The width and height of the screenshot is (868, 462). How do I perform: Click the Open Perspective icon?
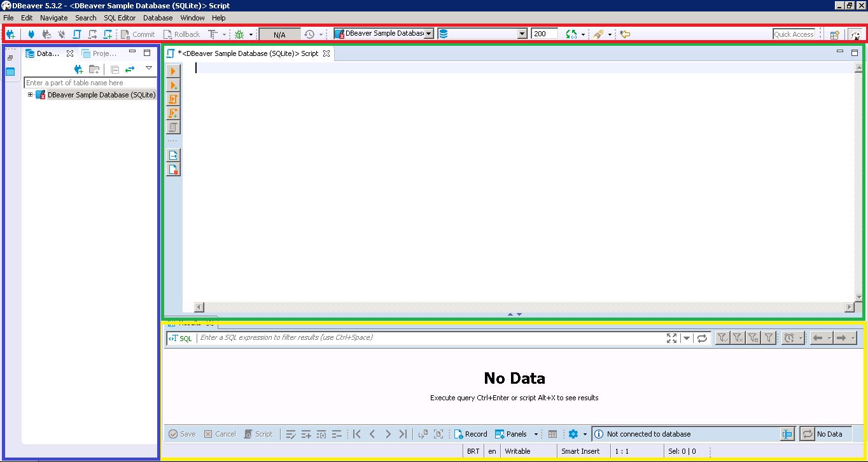click(834, 35)
